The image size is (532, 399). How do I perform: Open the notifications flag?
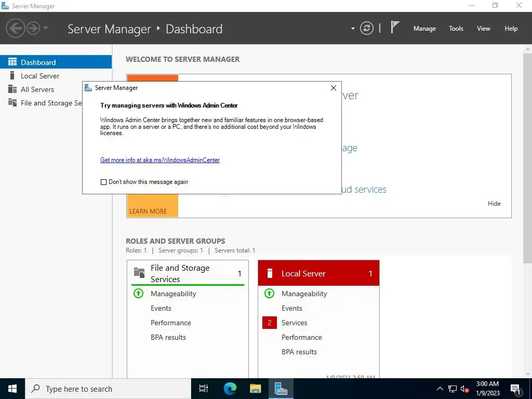point(395,27)
